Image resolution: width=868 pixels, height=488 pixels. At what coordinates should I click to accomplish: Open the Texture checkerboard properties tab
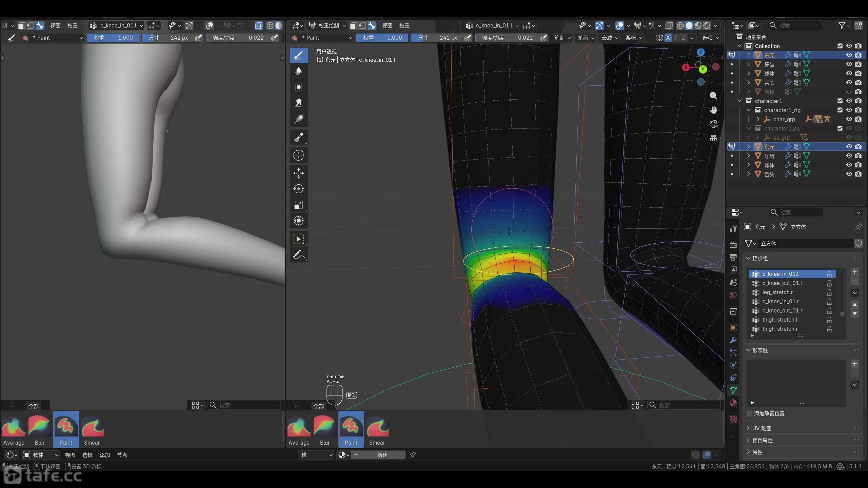point(733,419)
